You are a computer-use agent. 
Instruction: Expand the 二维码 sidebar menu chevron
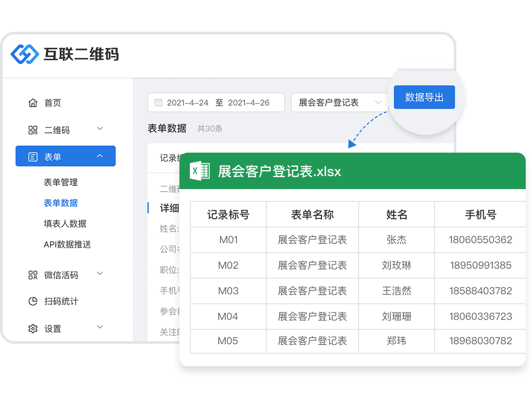[x=100, y=129]
